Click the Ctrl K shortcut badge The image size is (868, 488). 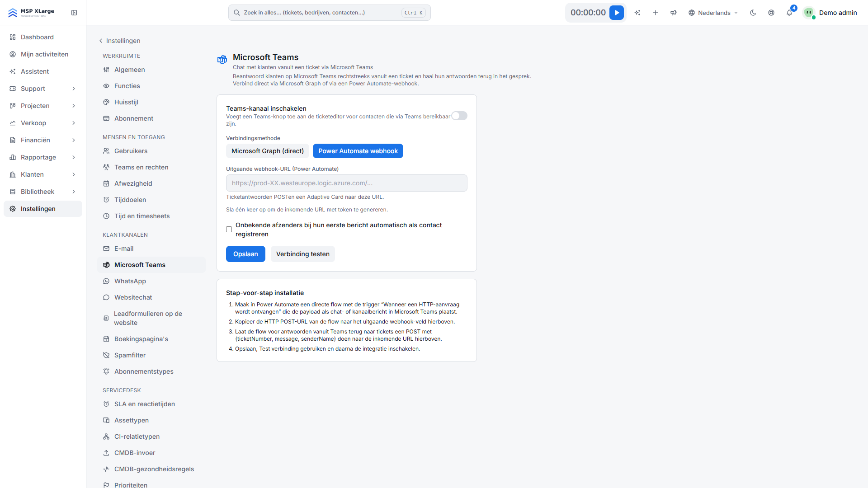click(414, 13)
